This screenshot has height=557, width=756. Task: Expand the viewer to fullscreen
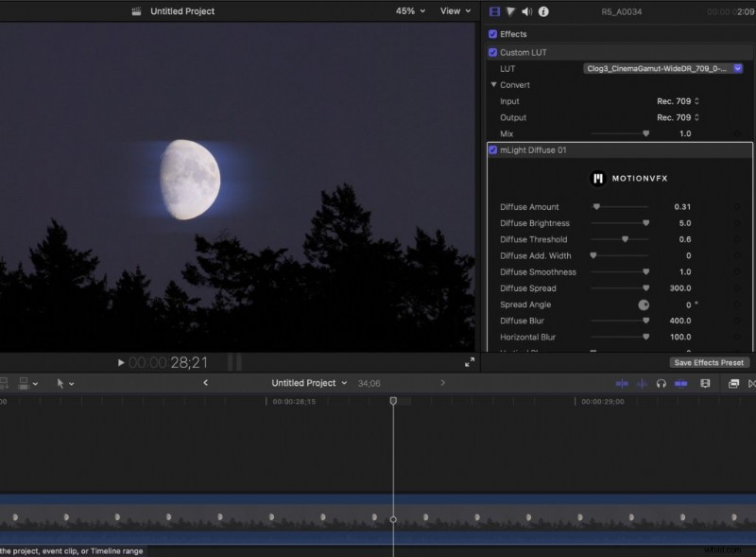click(469, 361)
